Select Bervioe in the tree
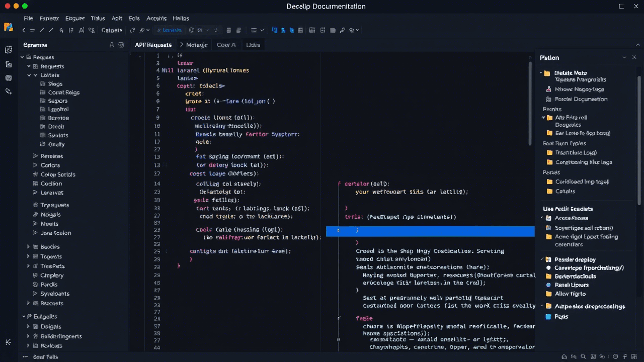644x362 pixels. [x=58, y=118]
